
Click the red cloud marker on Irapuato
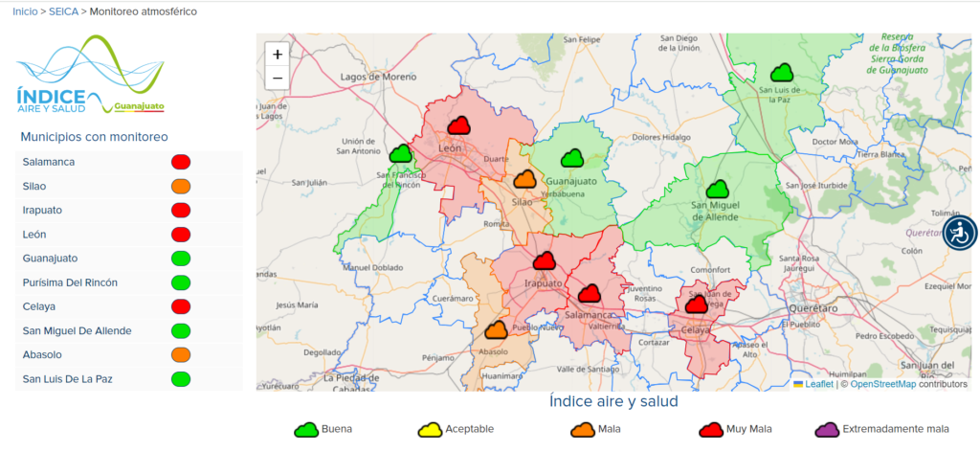click(x=544, y=260)
